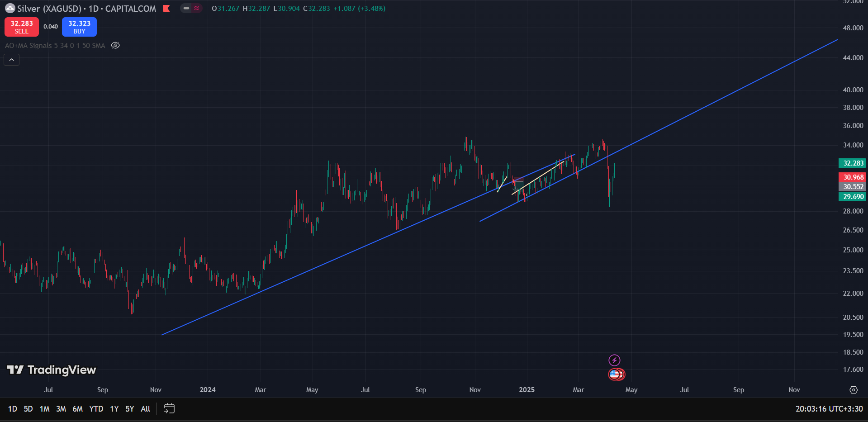Show the hidden AO+MA Signals indicator

tap(115, 45)
